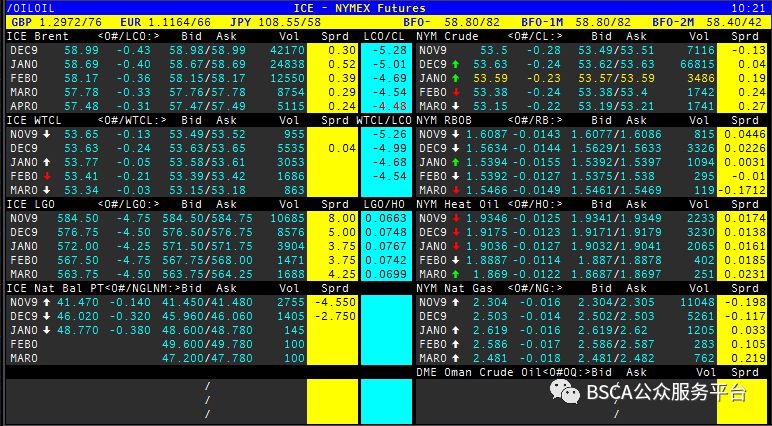Image resolution: width=772 pixels, height=426 pixels.
Task: Click white down arrow on NYM Crude MAR0
Action: click(x=455, y=106)
